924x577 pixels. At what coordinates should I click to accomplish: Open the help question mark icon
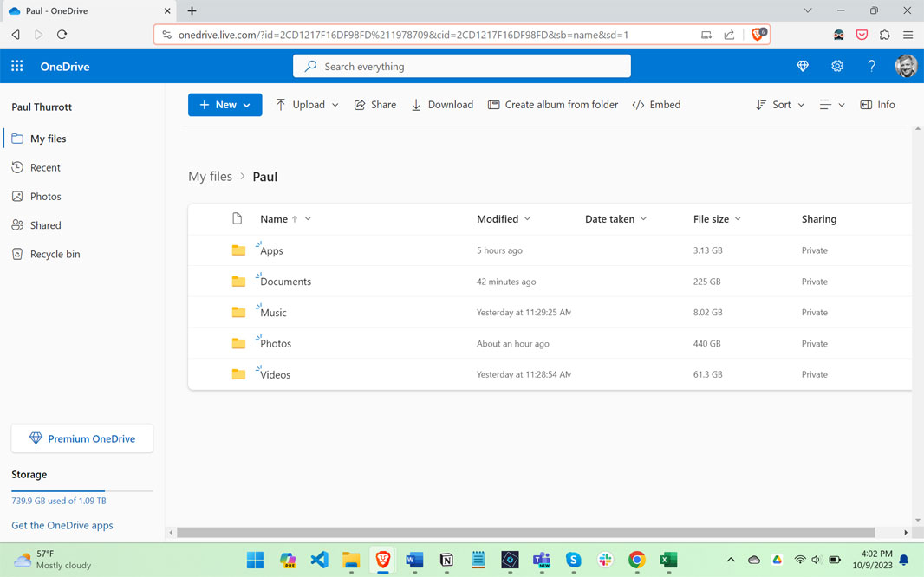pyautogui.click(x=871, y=66)
